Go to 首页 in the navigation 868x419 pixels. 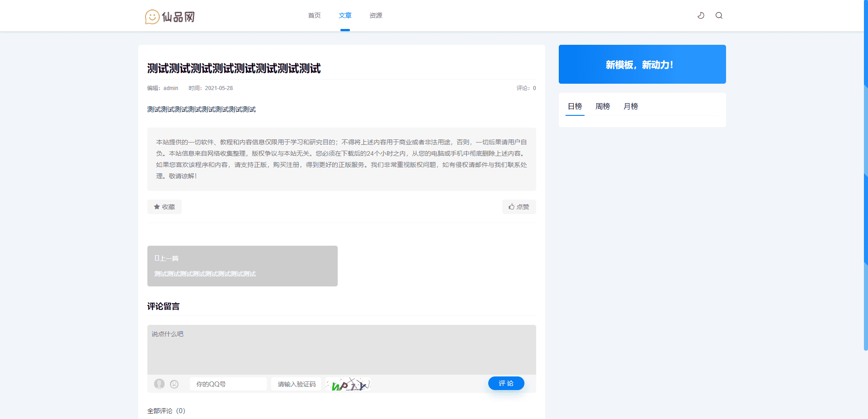coord(314,15)
